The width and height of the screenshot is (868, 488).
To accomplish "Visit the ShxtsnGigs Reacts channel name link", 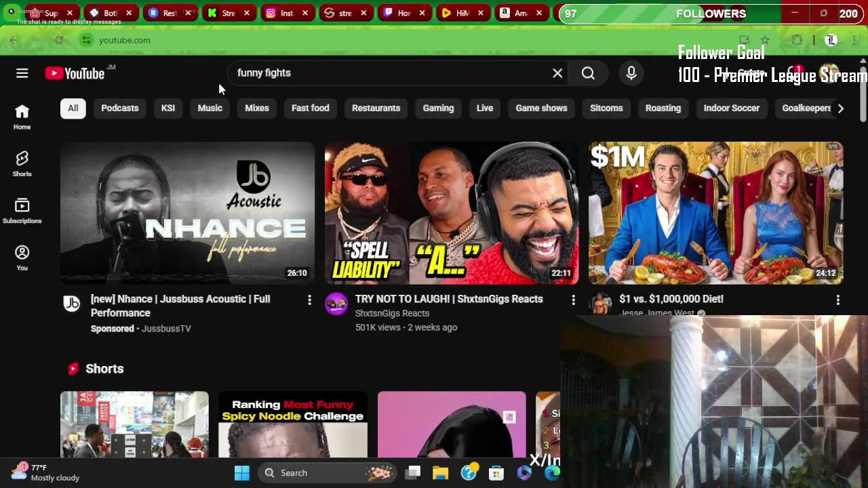I will point(392,313).
